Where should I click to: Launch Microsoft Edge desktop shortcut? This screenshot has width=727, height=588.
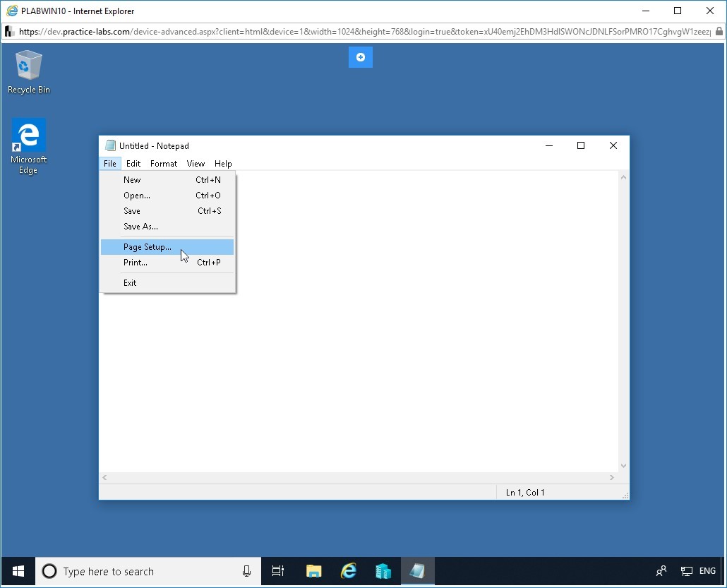[29, 146]
